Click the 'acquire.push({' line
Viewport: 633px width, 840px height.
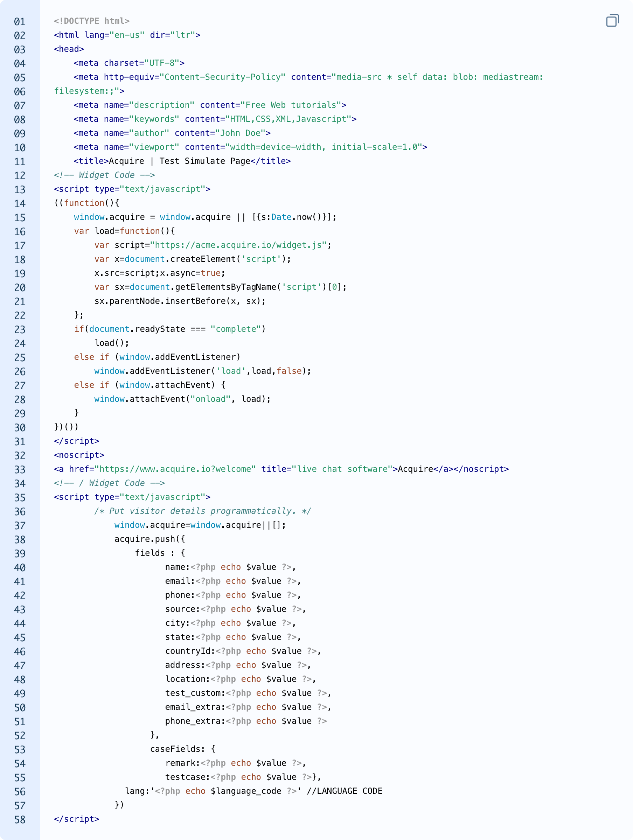tap(150, 539)
